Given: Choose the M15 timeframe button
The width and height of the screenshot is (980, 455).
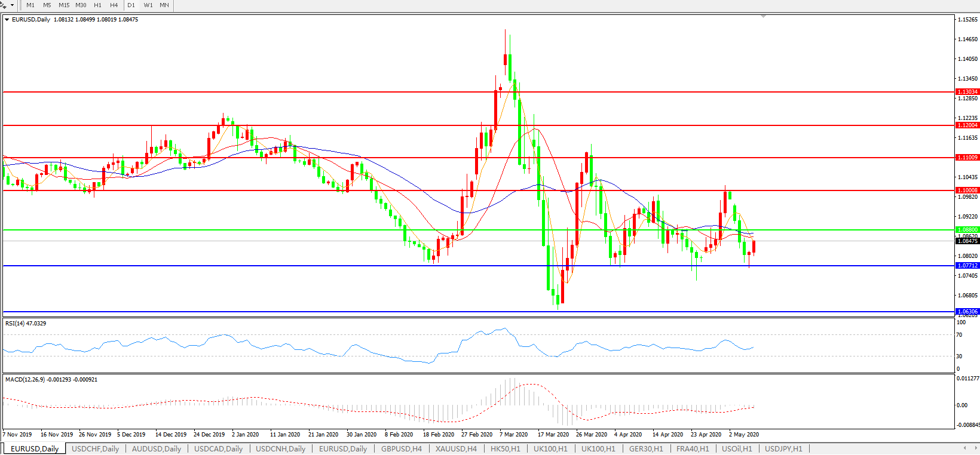Looking at the screenshot, I should [x=64, y=5].
